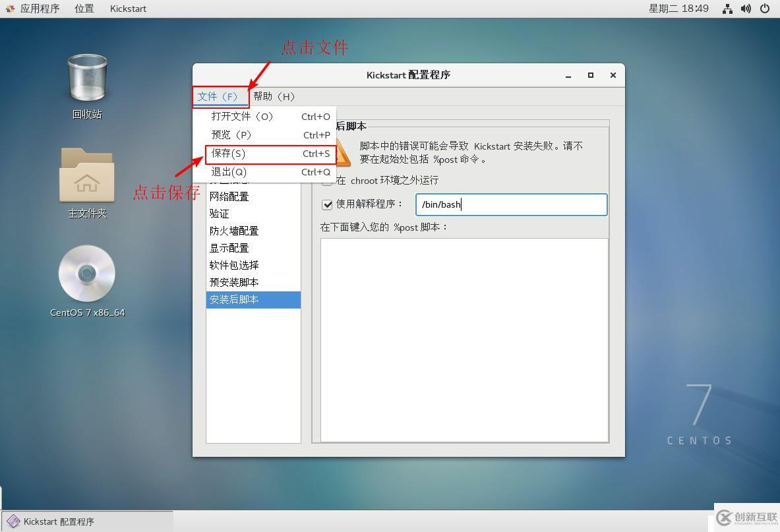The height and width of the screenshot is (532, 780).
Task: Click the clock 星期二 18:49 in top panel
Action: click(x=678, y=9)
